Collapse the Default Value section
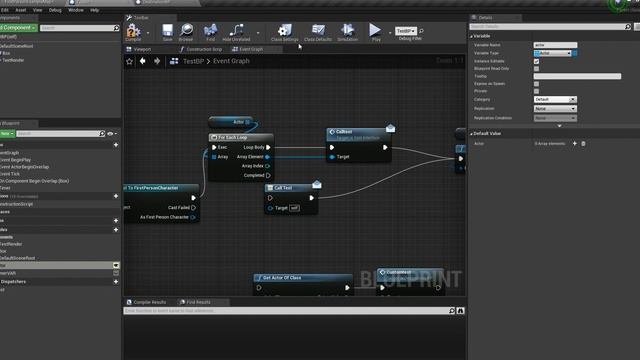640x360 pixels. coord(471,133)
